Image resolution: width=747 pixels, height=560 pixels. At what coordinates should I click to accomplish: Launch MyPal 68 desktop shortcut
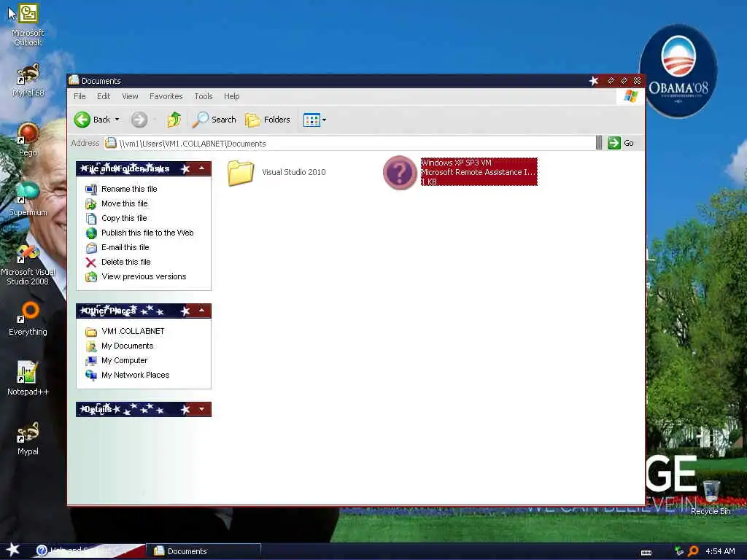pyautogui.click(x=28, y=80)
